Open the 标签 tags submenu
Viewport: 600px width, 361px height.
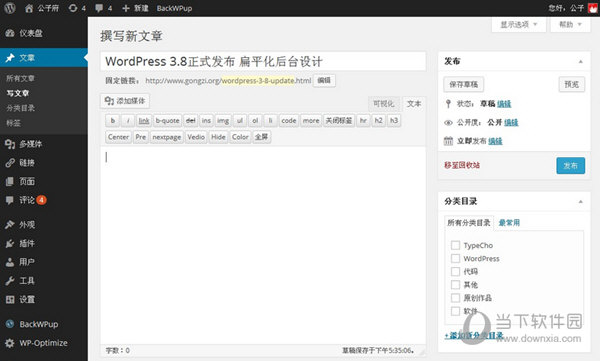[13, 123]
